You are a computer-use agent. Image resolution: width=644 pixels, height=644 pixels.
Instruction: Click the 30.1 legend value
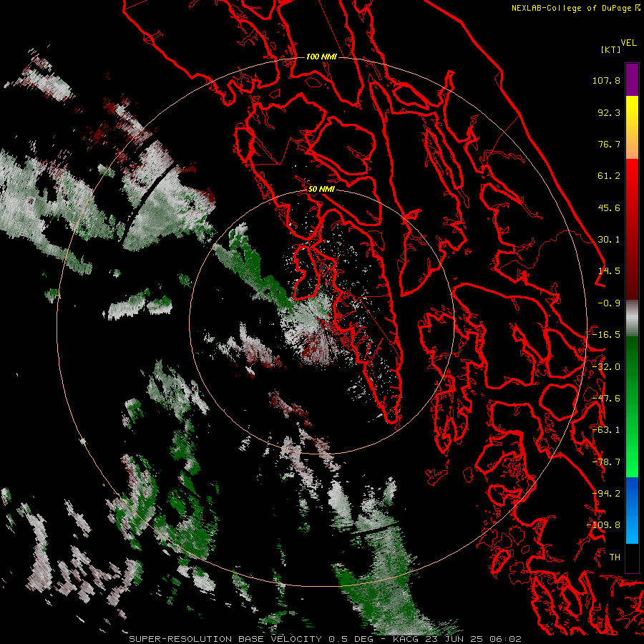click(609, 240)
